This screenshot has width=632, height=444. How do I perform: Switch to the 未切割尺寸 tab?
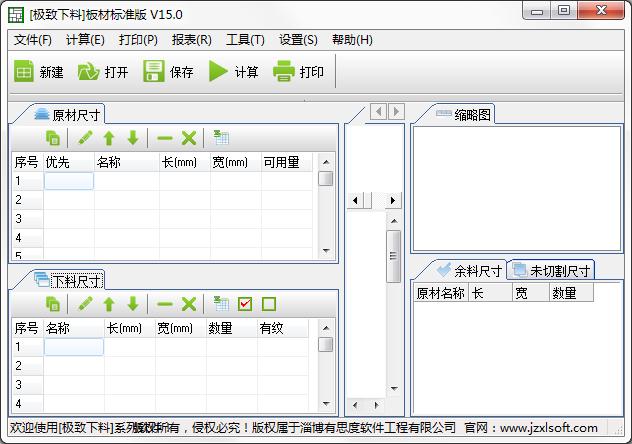[551, 270]
